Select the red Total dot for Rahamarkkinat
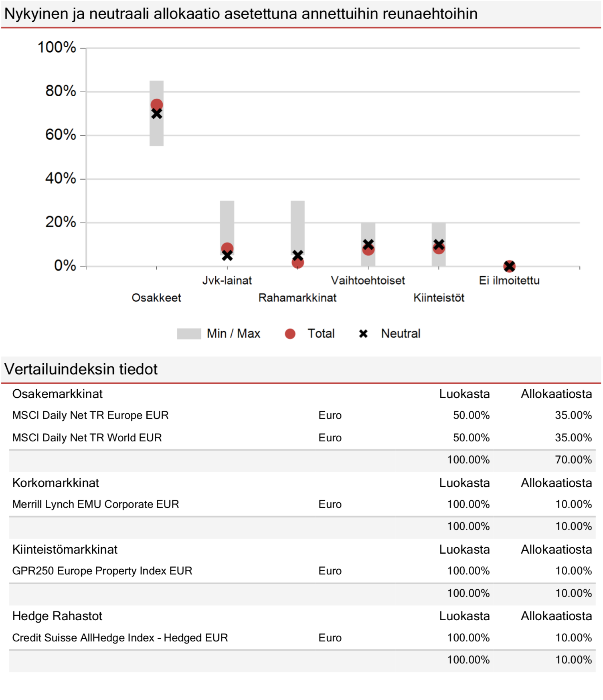 point(297,263)
